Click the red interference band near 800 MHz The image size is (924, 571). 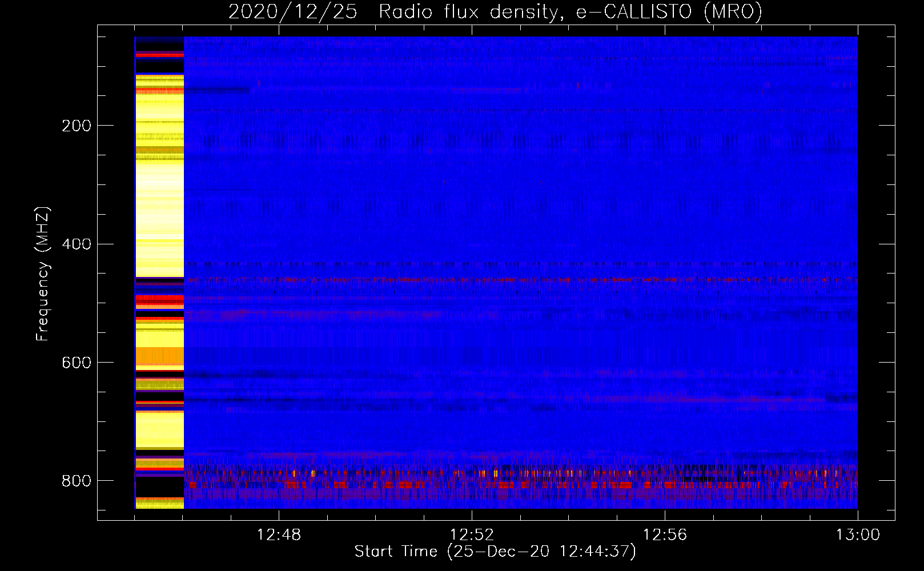(x=520, y=485)
